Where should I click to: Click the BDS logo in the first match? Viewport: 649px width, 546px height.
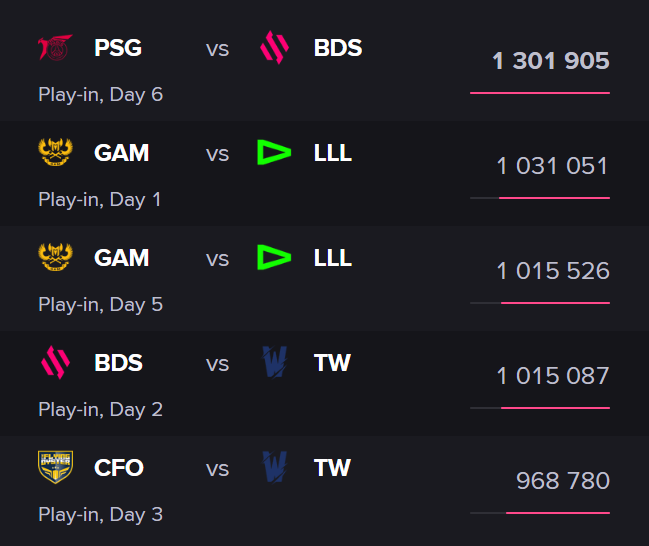point(274,48)
